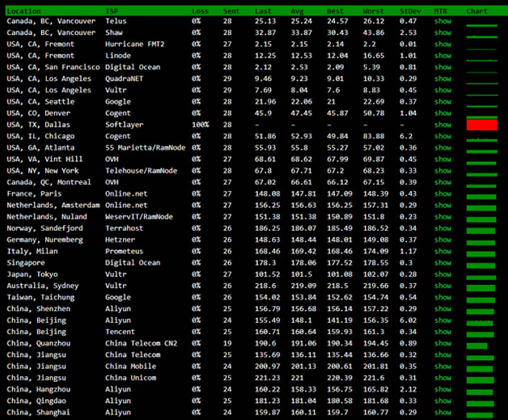The width and height of the screenshot is (508, 420).
Task: Select best value 2.09 for San Francisco
Action: (336, 67)
